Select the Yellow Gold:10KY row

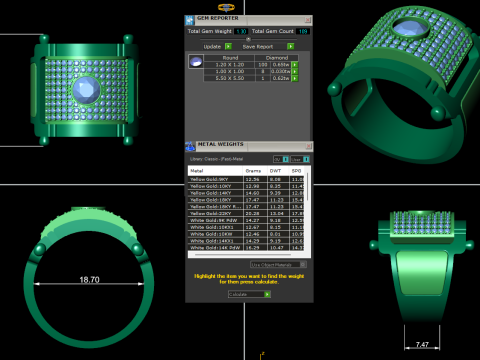tap(247, 186)
